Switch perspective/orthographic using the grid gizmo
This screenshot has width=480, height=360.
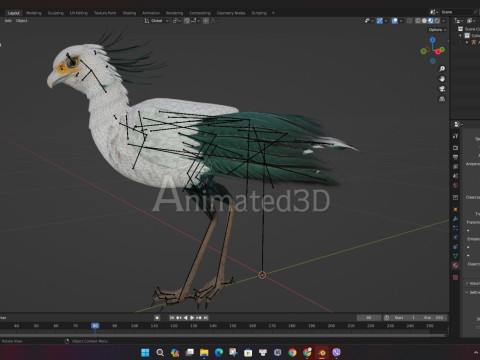(442, 99)
